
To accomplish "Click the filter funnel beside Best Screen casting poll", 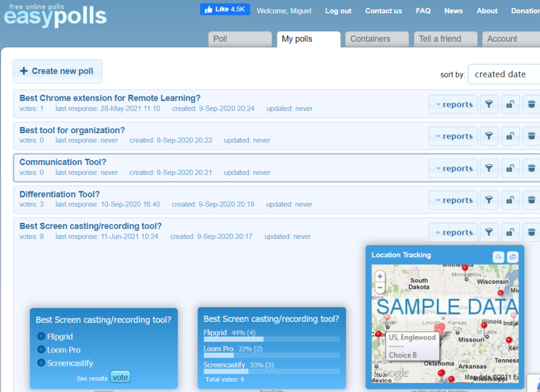I will (489, 232).
